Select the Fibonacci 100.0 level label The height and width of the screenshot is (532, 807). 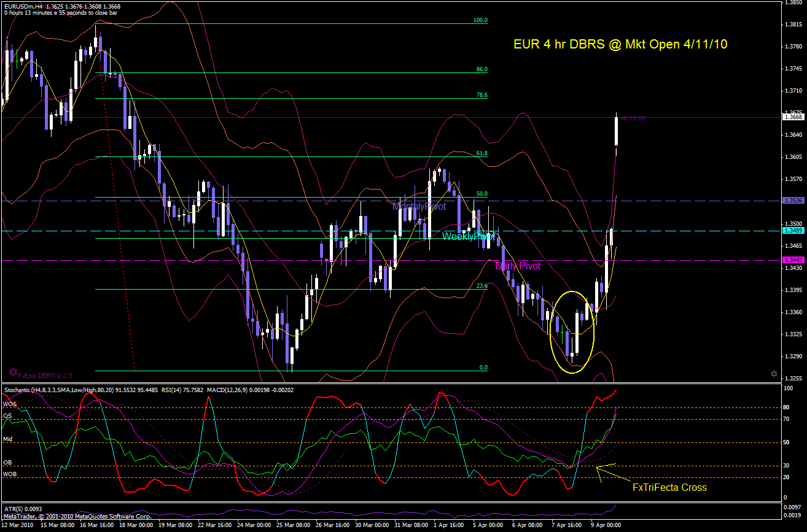(x=480, y=20)
